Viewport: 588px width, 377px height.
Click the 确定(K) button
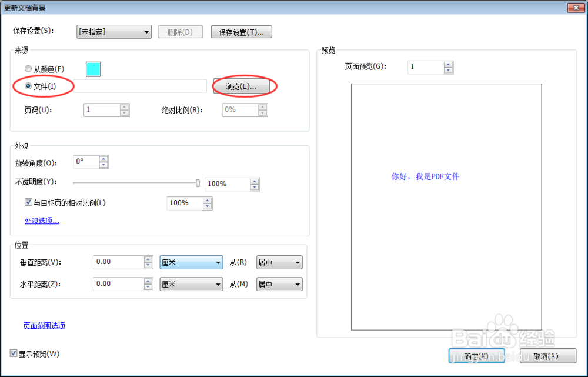click(477, 356)
